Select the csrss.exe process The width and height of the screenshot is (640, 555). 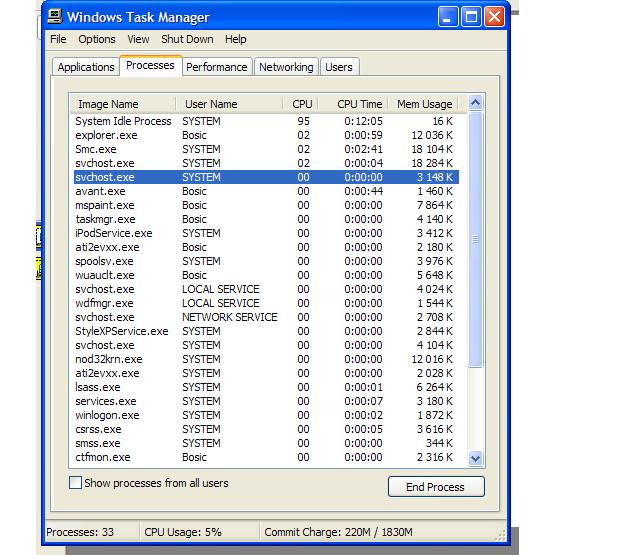click(x=266, y=429)
